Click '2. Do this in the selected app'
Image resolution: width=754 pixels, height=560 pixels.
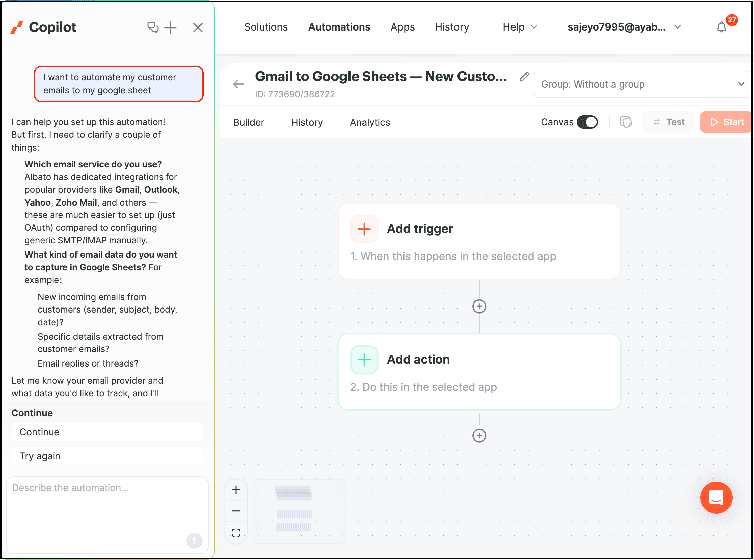pyautogui.click(x=423, y=387)
